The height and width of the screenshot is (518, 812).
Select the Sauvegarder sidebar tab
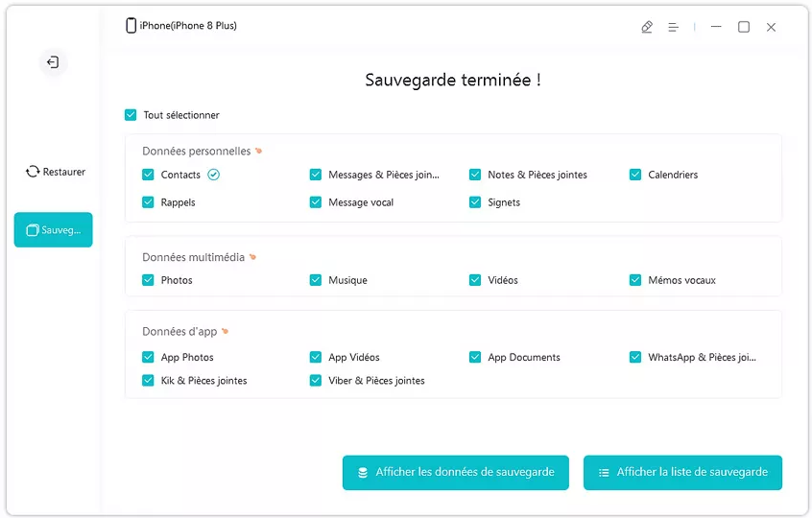pos(54,230)
